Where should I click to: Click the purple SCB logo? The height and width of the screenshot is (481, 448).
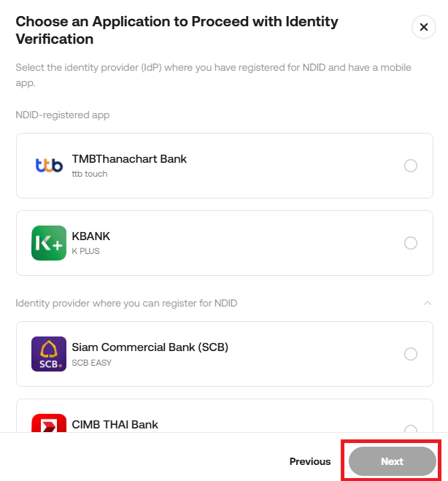[49, 354]
